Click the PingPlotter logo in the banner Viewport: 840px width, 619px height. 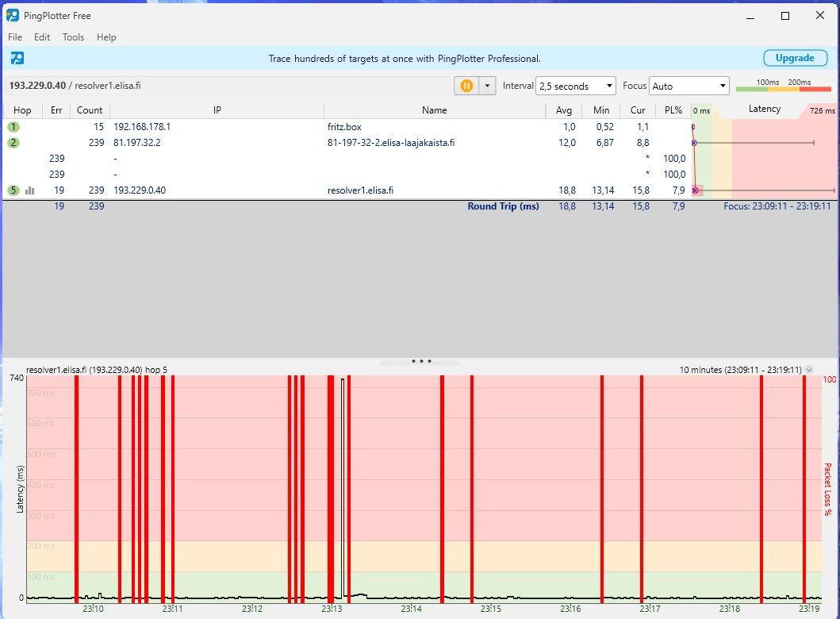click(x=17, y=58)
